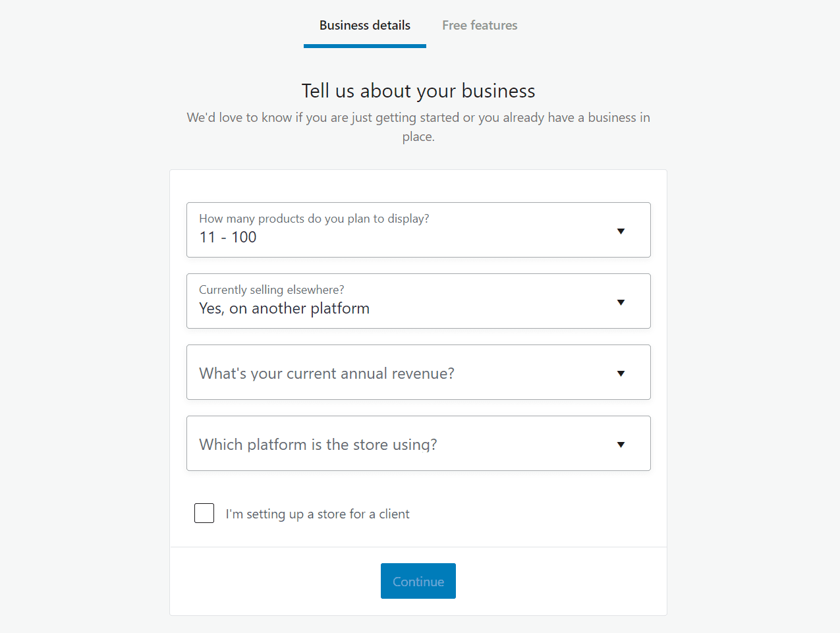
Task: Open the 'How many products do you plan to display?' selector
Action: pyautogui.click(x=418, y=229)
